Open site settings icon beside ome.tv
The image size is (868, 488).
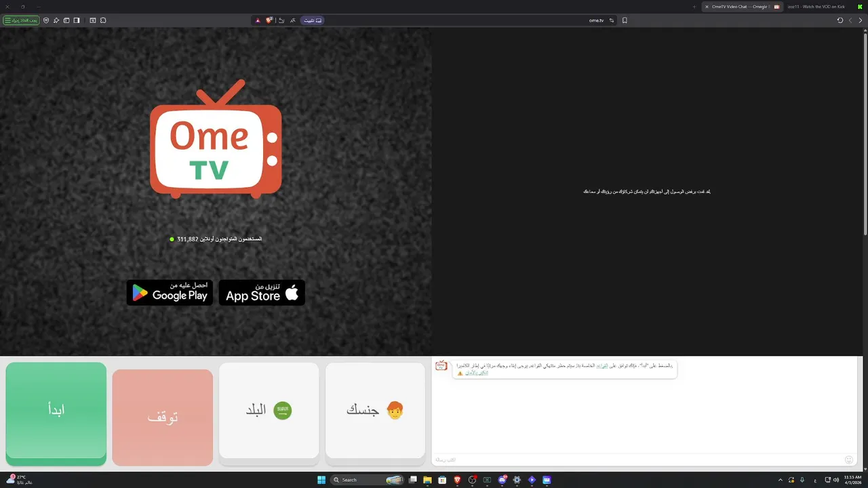tap(612, 20)
